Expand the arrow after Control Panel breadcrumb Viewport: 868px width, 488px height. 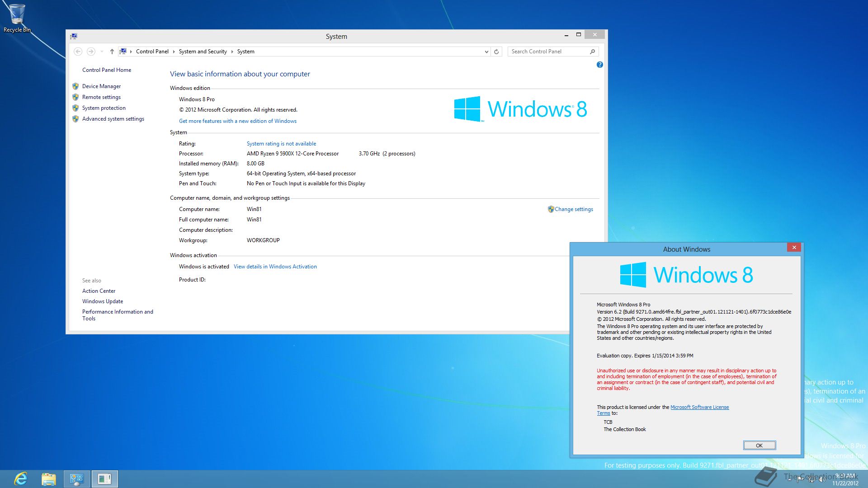[174, 52]
